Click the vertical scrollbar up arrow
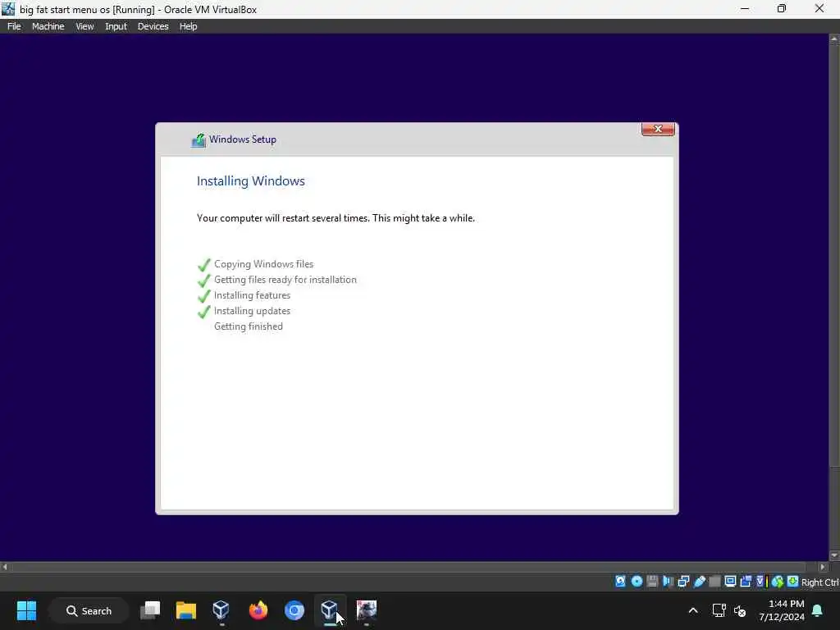The height and width of the screenshot is (630, 840). tap(834, 39)
